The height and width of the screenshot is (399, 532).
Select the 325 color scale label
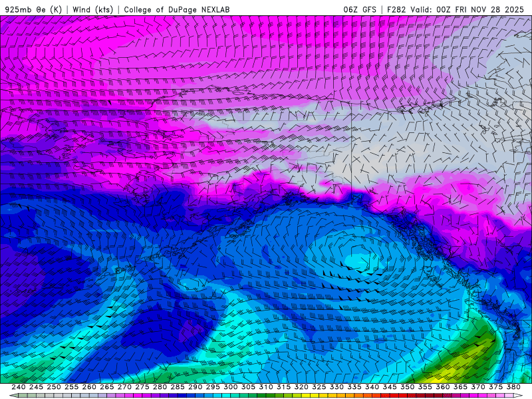click(319, 387)
